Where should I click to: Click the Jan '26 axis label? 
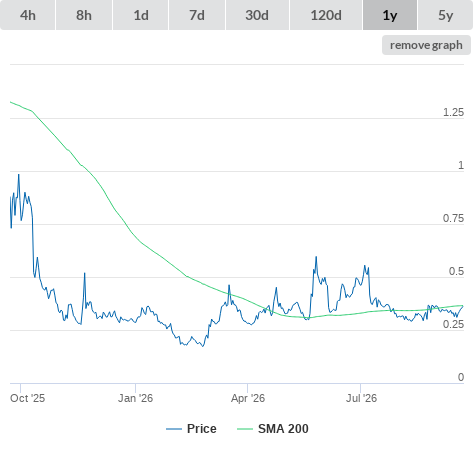135,398
